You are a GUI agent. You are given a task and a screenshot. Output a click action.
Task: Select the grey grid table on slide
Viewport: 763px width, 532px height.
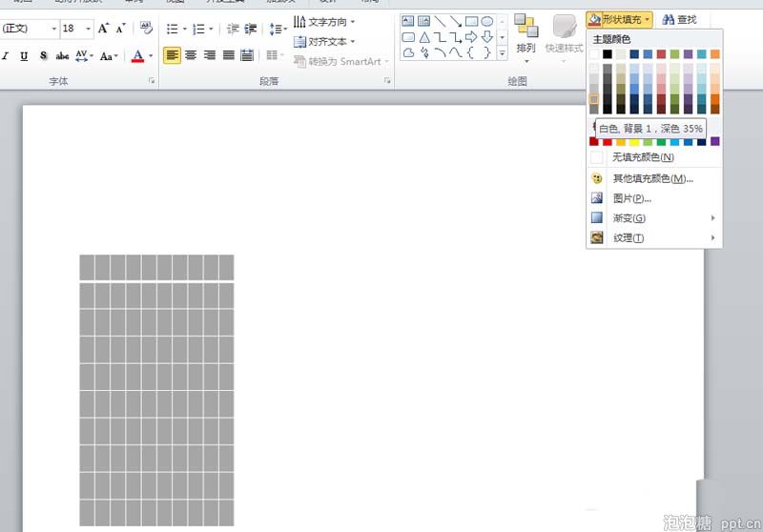coord(156,390)
